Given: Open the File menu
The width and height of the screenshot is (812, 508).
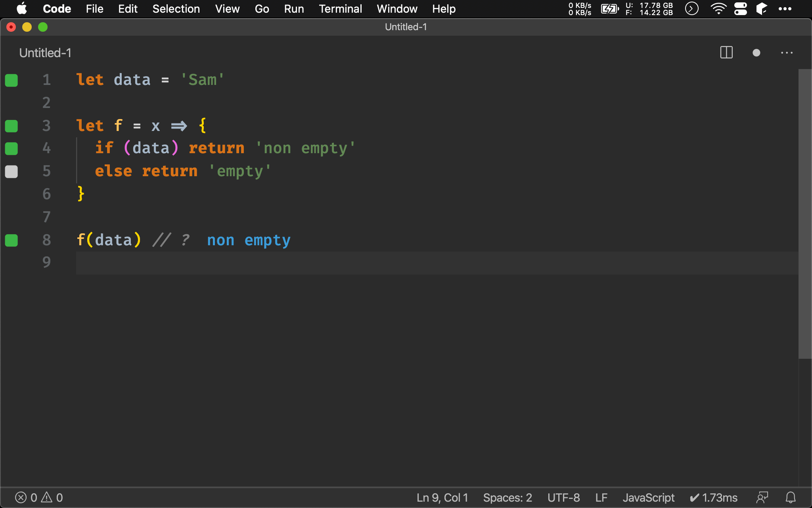Looking at the screenshot, I should (x=94, y=9).
